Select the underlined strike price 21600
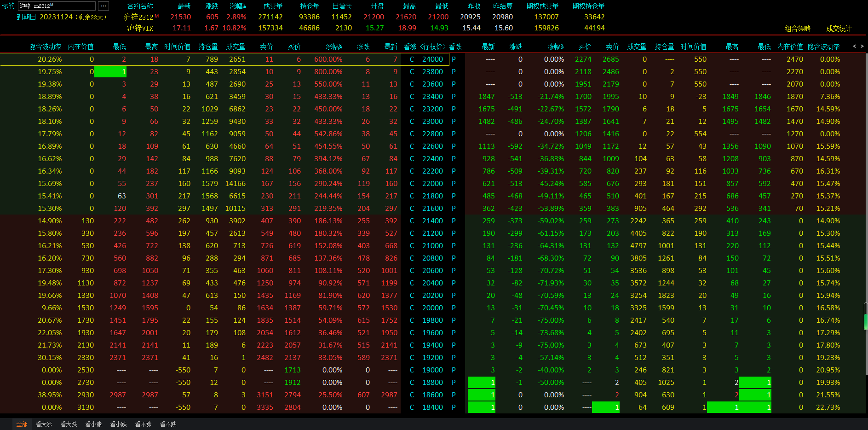 point(432,209)
